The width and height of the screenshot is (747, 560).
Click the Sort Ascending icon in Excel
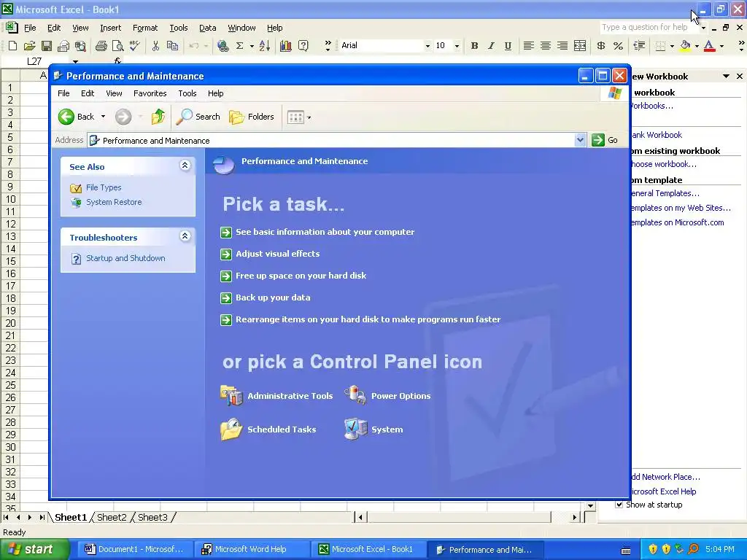[x=265, y=46]
